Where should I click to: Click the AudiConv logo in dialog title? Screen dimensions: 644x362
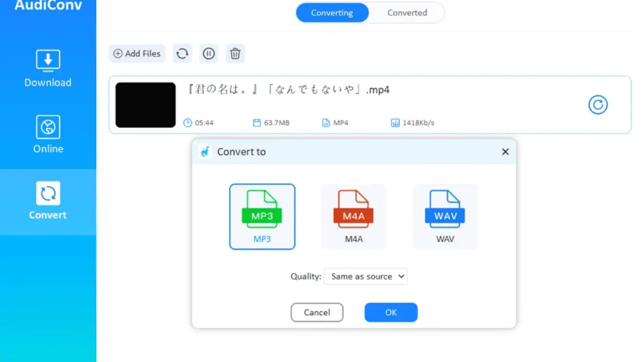[205, 152]
